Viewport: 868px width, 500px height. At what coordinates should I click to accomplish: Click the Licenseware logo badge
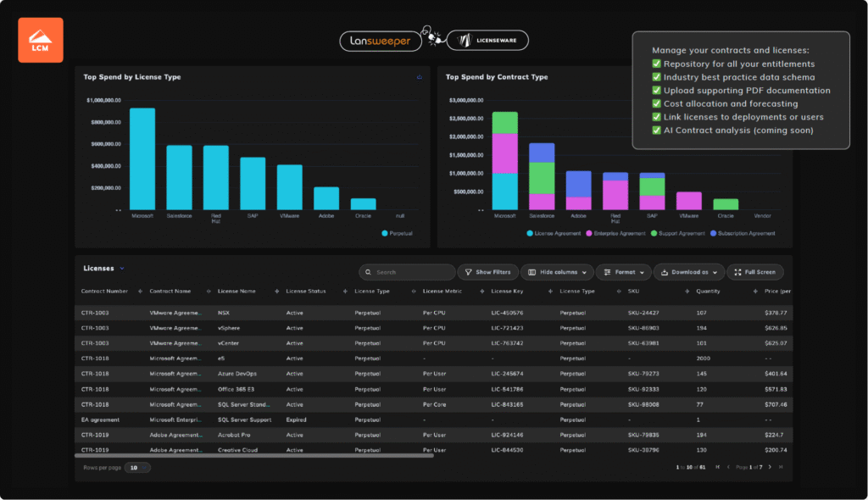coord(487,41)
